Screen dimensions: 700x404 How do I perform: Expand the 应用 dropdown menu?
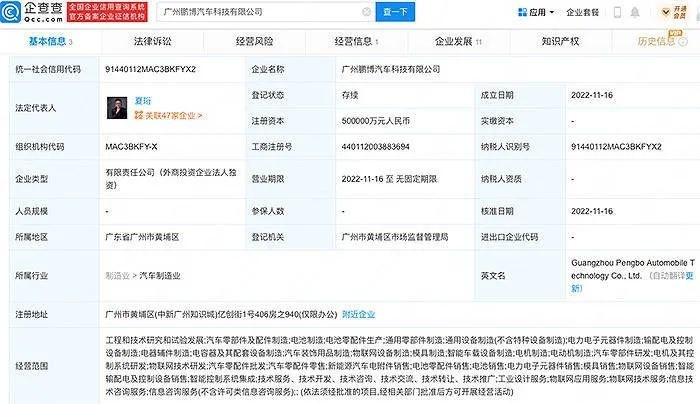[552, 12]
